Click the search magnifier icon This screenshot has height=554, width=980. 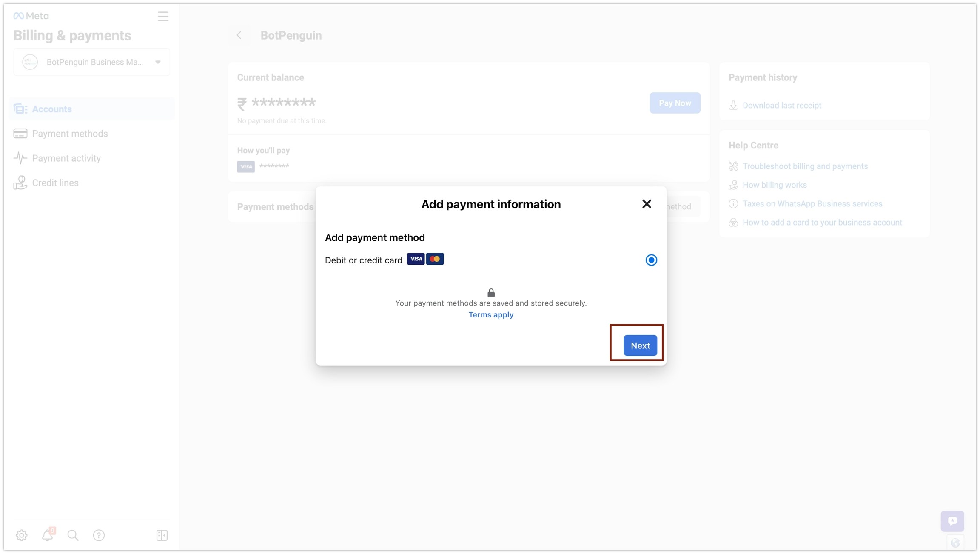pos(73,535)
